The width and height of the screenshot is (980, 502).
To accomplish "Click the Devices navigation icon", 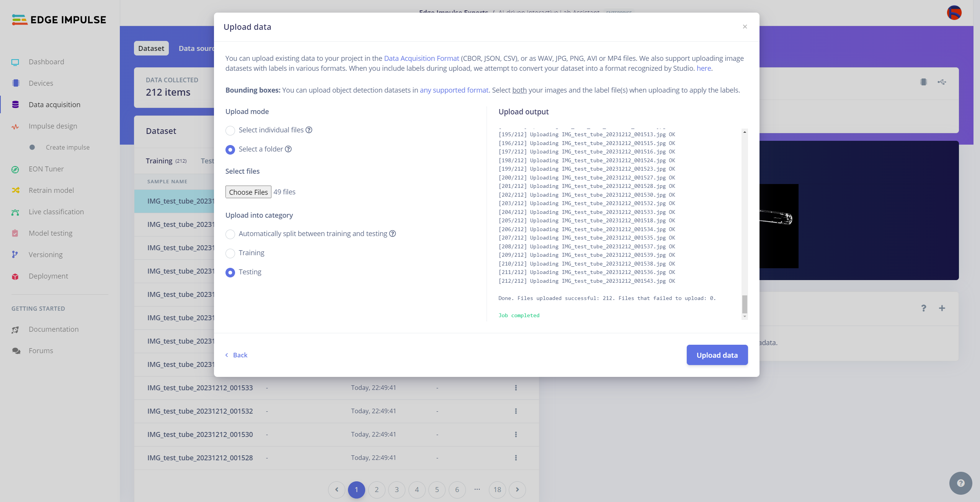I will 16,83.
